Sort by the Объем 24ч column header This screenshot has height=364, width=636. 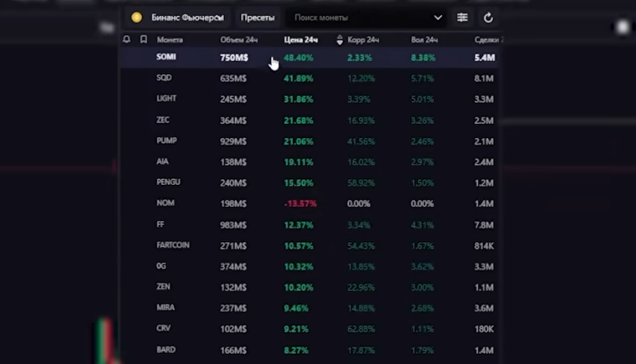239,40
